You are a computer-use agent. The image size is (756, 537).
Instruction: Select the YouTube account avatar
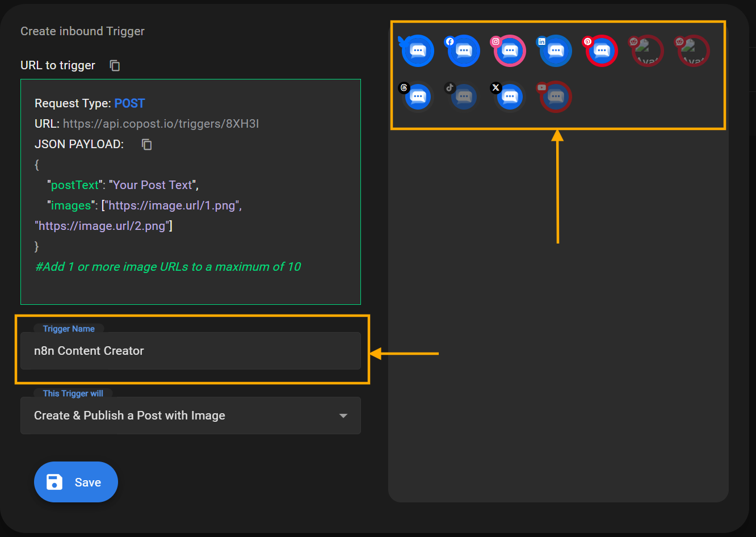(x=556, y=97)
